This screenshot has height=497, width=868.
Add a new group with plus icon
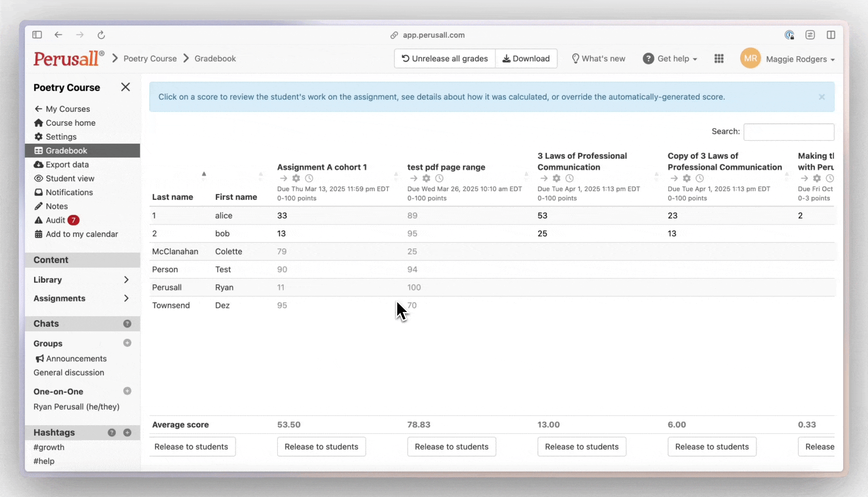(x=127, y=343)
